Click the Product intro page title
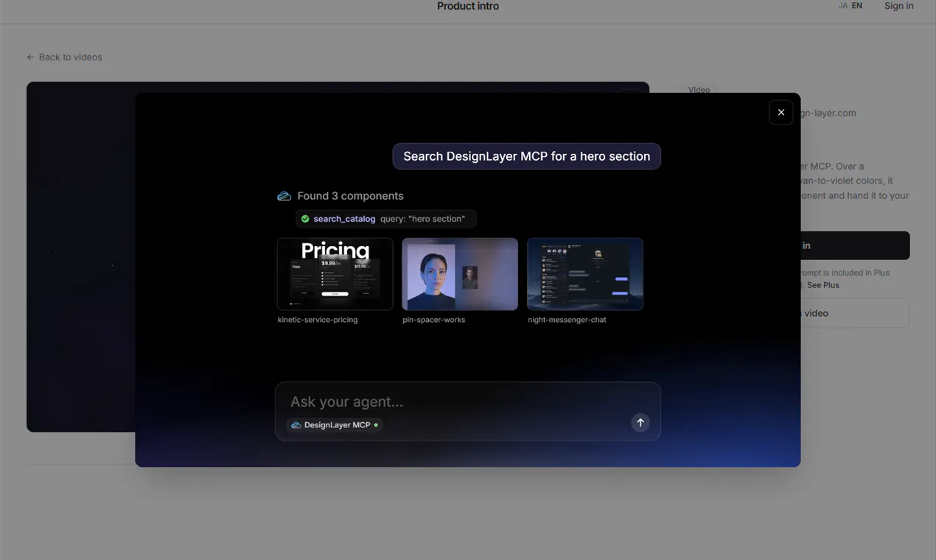Screen dimensions: 936x560 point(468,6)
